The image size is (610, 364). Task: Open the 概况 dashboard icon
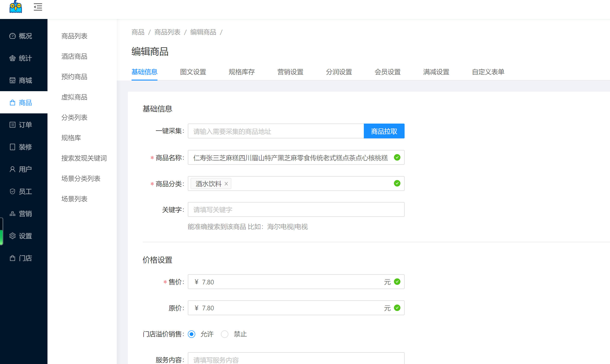point(13,36)
